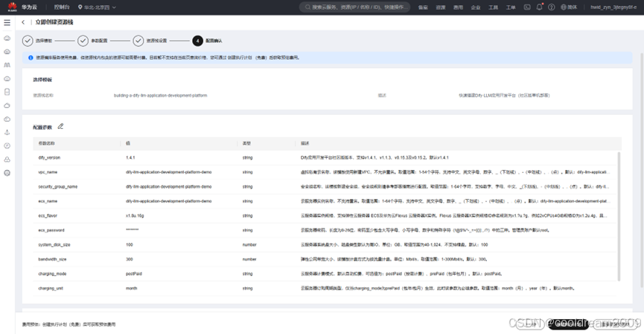The width and height of the screenshot is (644, 334).
Task: Click the 值 column header
Action: (x=127, y=144)
